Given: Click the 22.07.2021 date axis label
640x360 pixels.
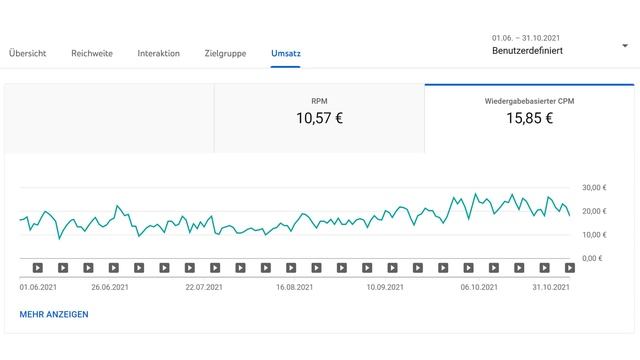Looking at the screenshot, I should (x=204, y=287).
